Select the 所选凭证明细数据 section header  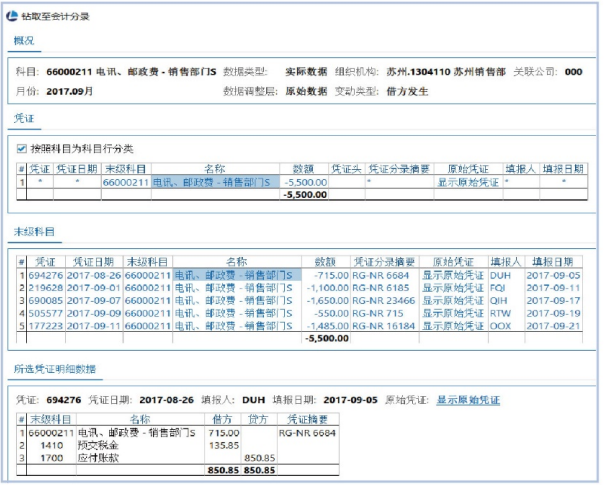53,369
